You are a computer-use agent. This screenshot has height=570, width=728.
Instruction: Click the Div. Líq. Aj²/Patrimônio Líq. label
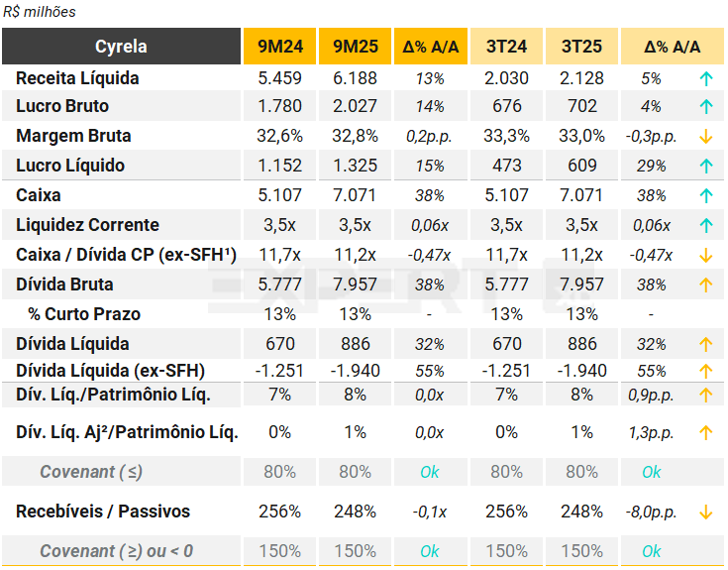click(x=127, y=432)
